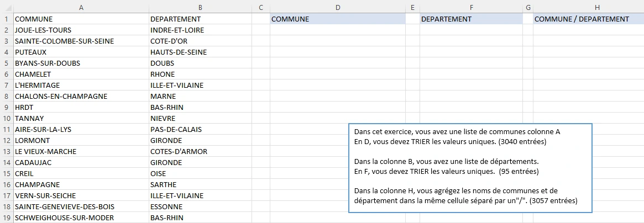Click the select-all corner of the grid

click(6, 7)
